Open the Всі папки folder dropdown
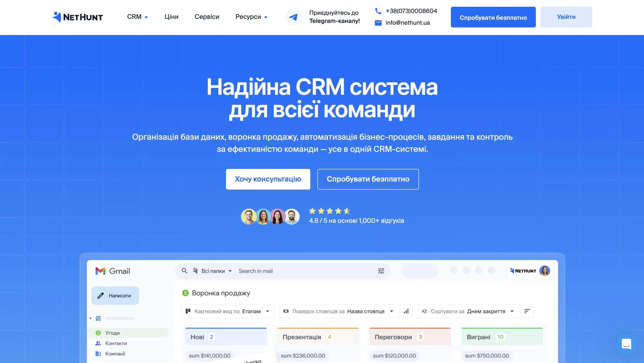This screenshot has width=644, height=363. point(217,271)
